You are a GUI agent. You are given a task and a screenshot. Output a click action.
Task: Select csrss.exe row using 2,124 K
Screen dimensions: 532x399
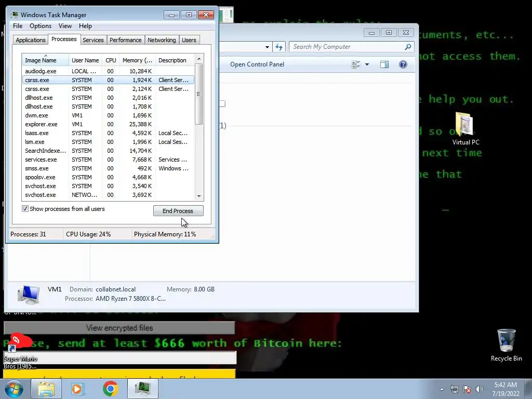click(x=108, y=89)
